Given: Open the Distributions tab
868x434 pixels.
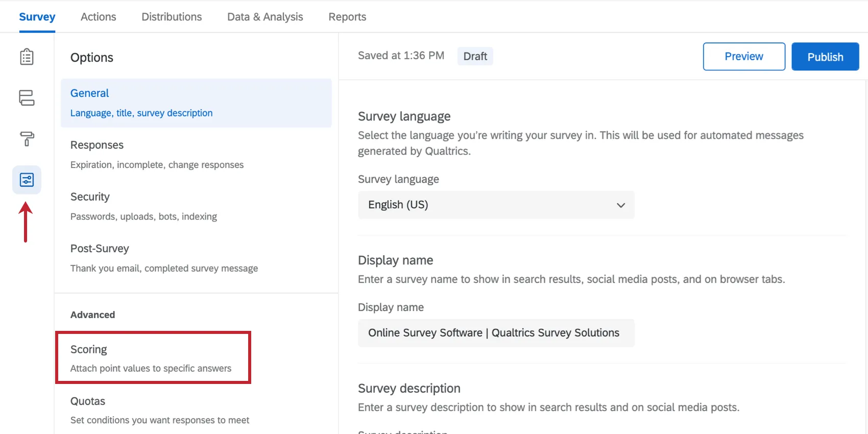Looking at the screenshot, I should (x=172, y=17).
